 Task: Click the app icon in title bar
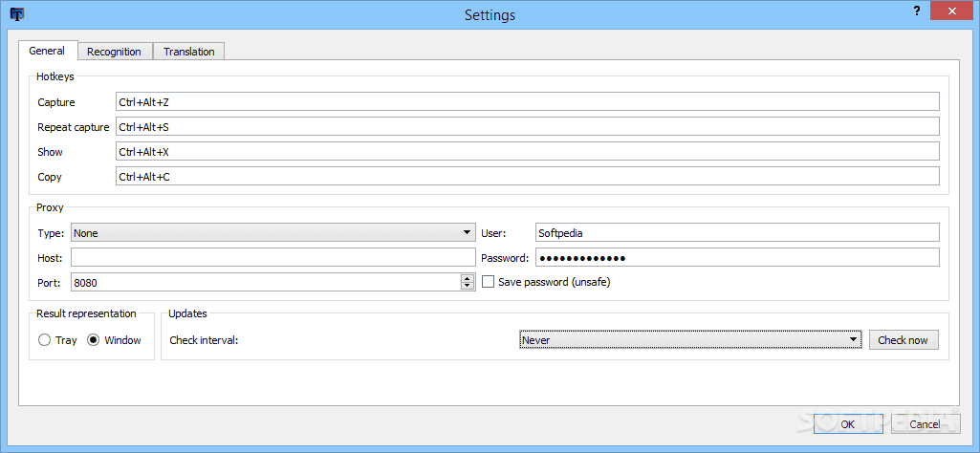16,14
